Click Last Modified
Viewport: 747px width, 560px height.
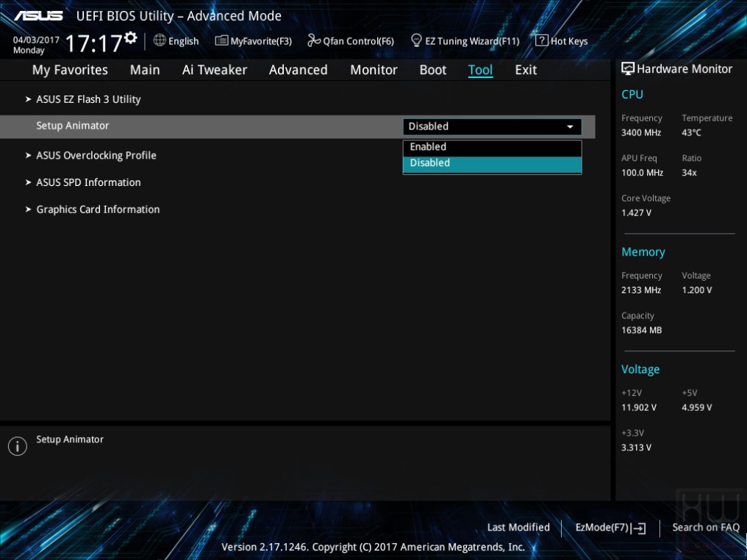[x=518, y=527]
